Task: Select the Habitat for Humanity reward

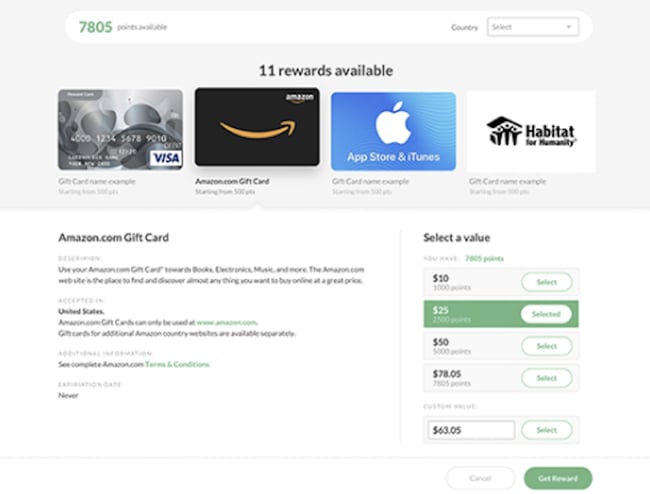Action: [x=531, y=131]
